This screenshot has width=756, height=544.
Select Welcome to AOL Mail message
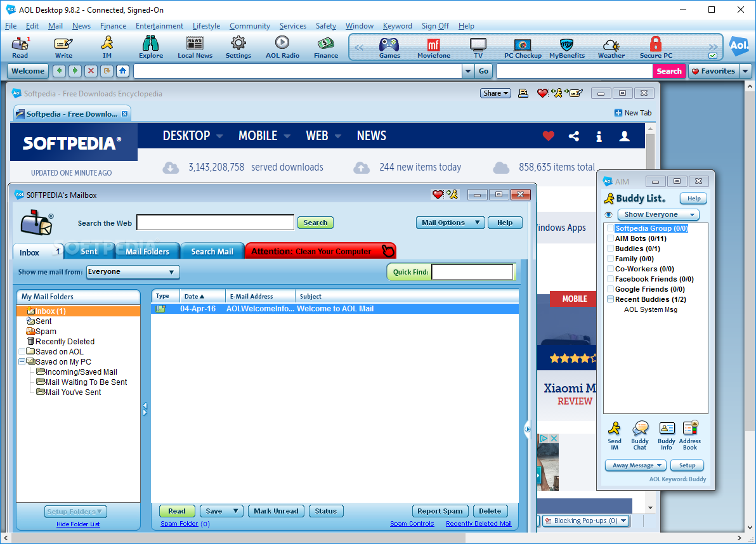click(x=335, y=309)
